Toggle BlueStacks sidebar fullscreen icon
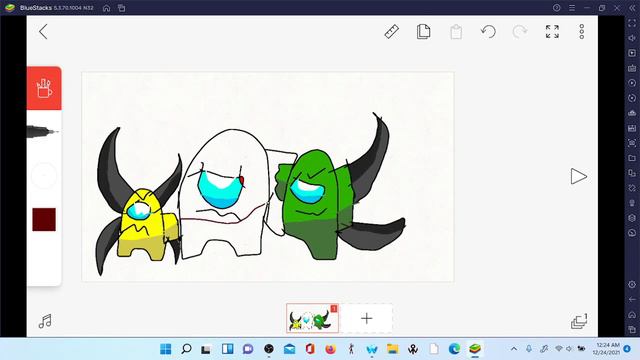Image resolution: width=640 pixels, height=360 pixels. click(632, 24)
